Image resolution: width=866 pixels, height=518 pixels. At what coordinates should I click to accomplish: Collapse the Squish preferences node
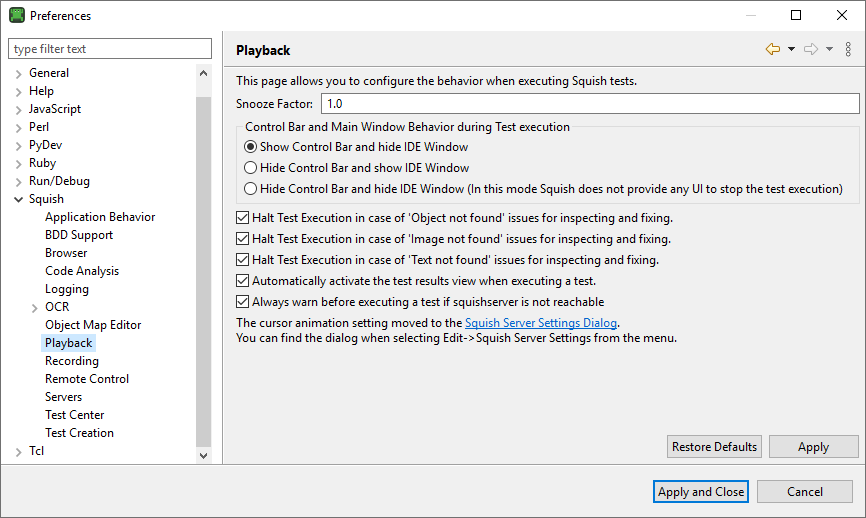tap(19, 200)
